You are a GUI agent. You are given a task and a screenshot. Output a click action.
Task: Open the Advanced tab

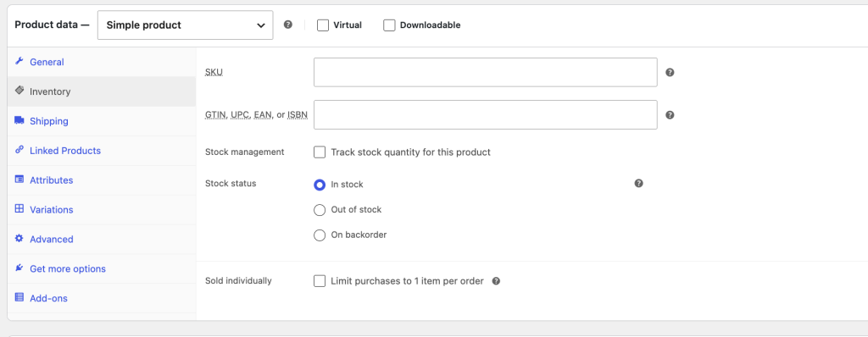[102, 239]
